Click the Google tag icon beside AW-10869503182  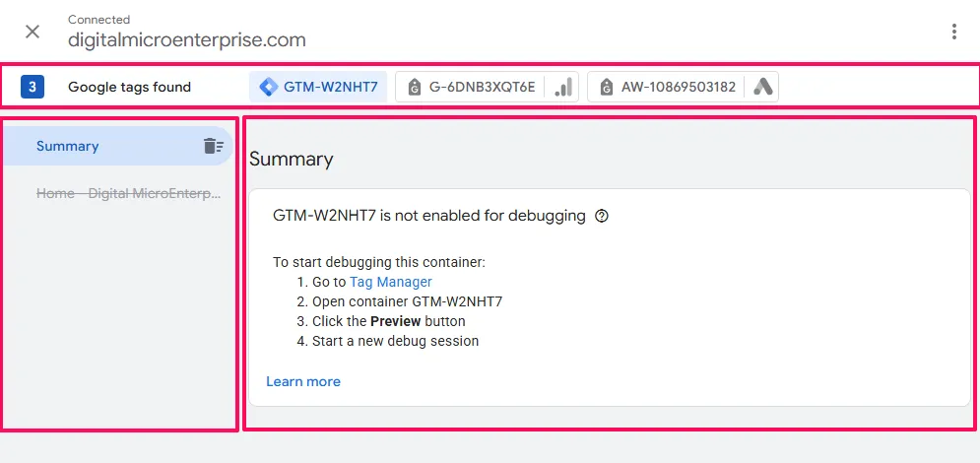pyautogui.click(x=606, y=87)
